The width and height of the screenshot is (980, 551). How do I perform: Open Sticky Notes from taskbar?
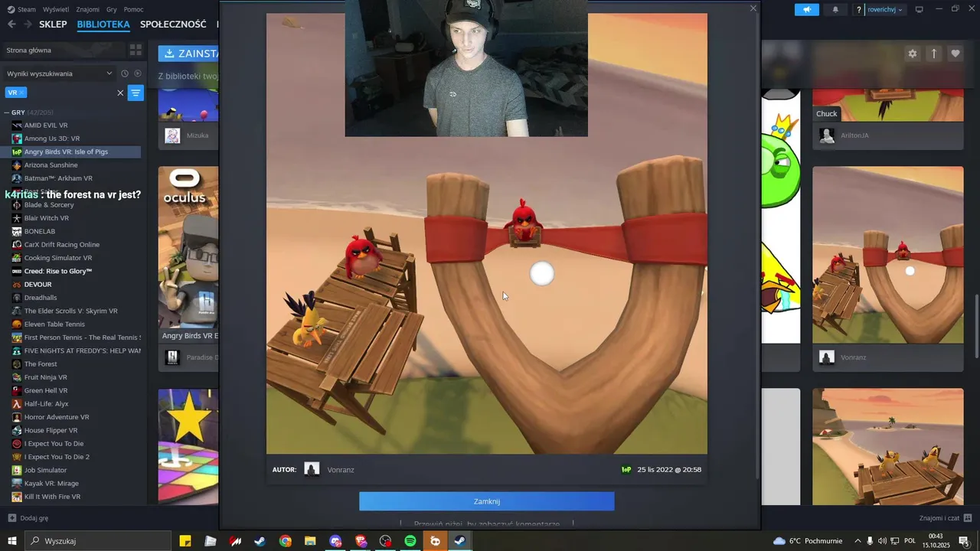185,541
